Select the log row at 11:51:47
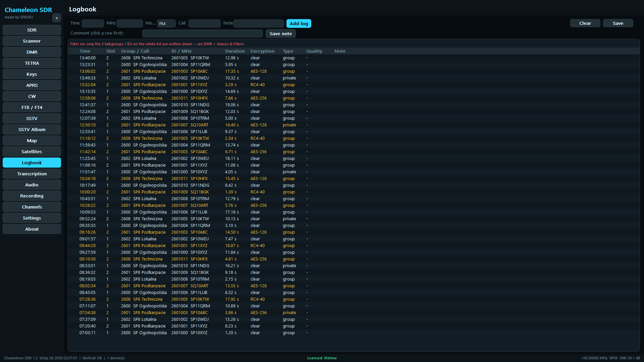644x362 pixels. pyautogui.click(x=354, y=172)
